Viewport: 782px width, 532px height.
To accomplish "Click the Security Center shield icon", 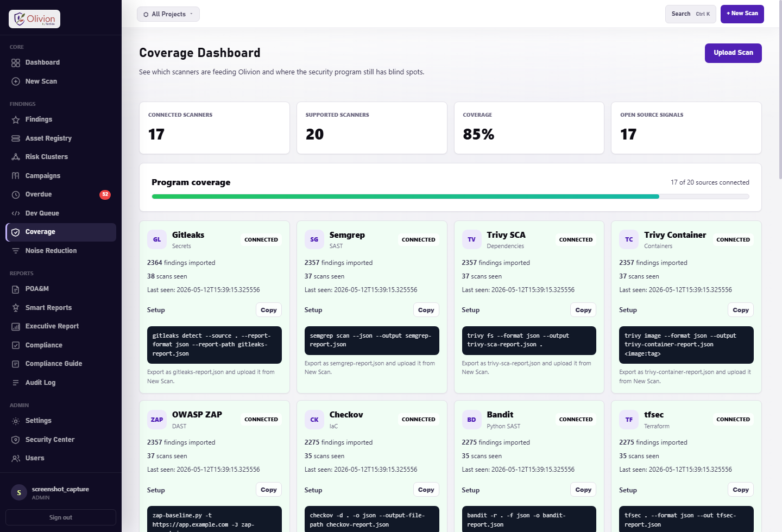I will point(16,440).
